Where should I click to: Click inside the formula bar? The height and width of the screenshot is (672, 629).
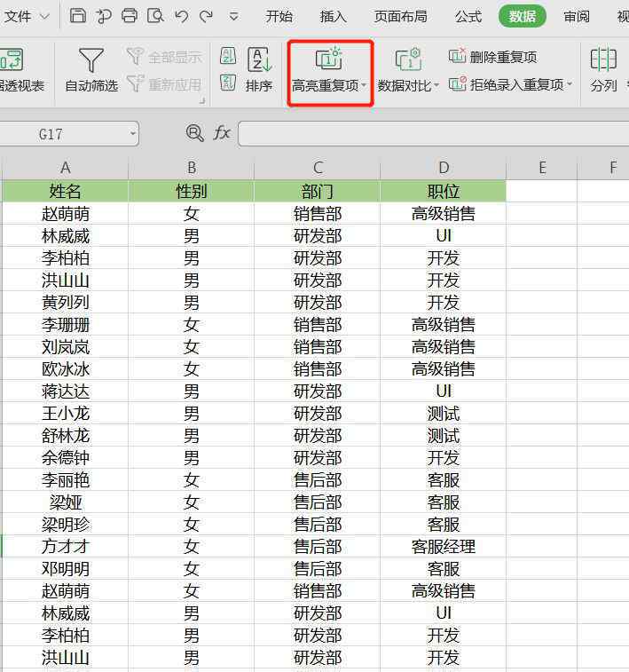tap(434, 134)
